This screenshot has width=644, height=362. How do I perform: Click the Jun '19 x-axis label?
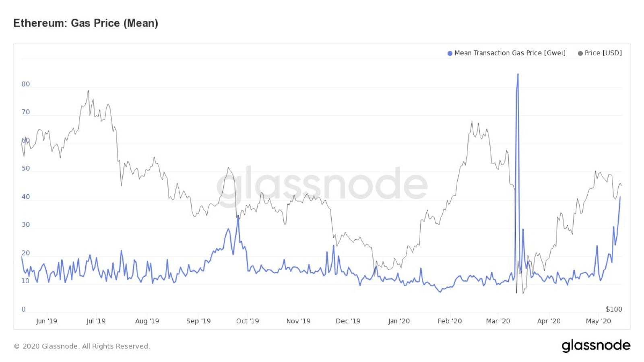[47, 321]
